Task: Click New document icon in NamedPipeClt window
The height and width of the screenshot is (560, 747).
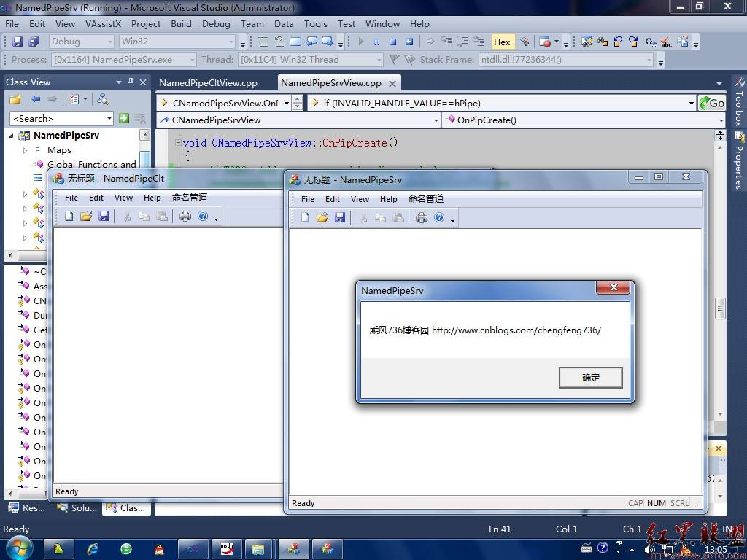Action: 69,216
